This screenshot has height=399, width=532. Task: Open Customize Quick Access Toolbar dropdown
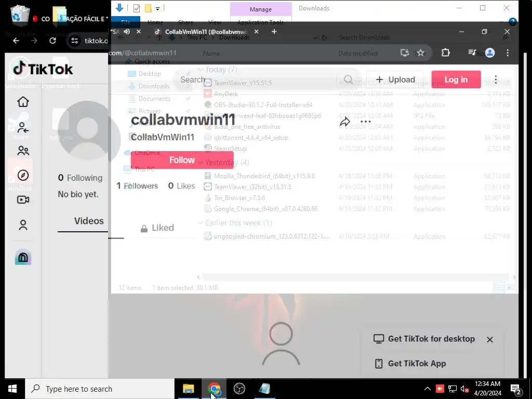pyautogui.click(x=158, y=8)
